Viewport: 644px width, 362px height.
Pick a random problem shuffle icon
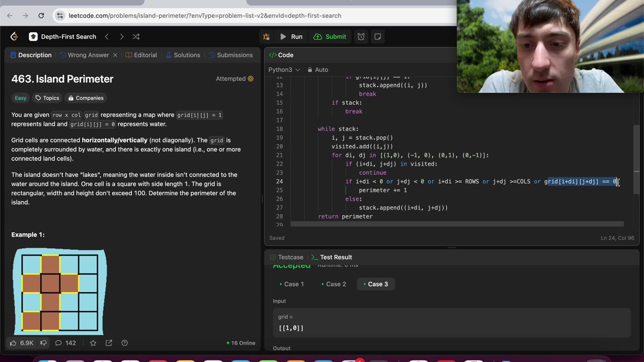136,37
